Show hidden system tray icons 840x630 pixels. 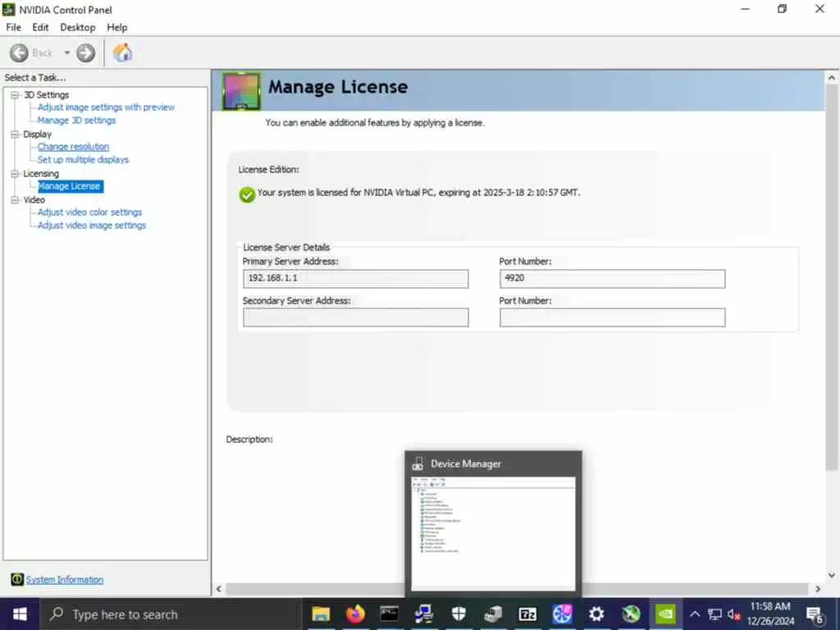pos(695,614)
